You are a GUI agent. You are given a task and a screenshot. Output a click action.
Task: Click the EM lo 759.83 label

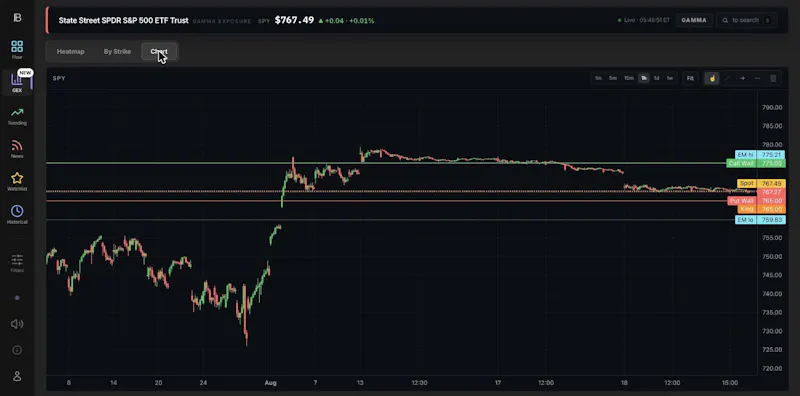click(x=760, y=220)
